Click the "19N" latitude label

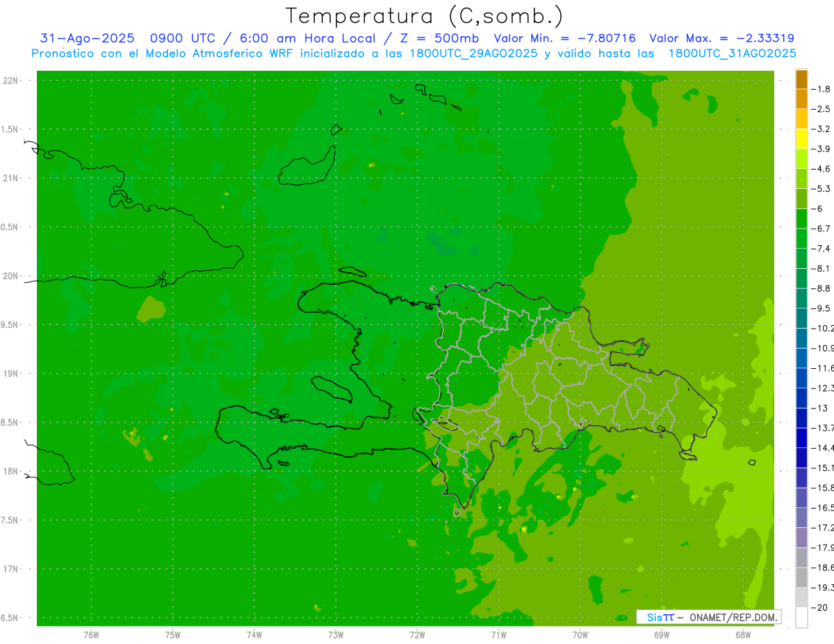(10, 374)
